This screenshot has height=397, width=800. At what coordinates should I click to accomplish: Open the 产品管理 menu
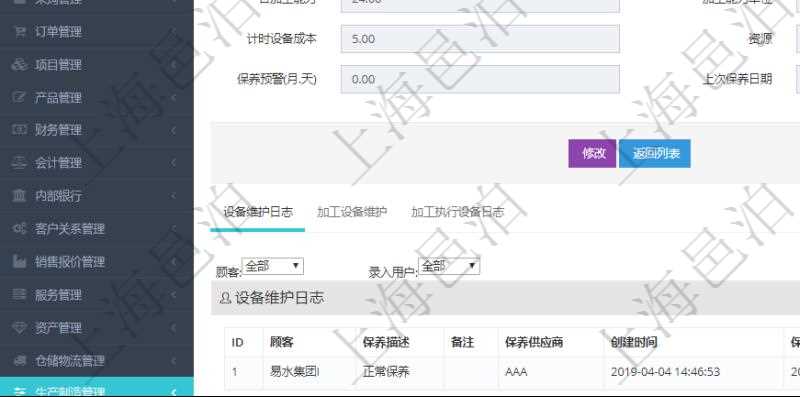pos(96,97)
